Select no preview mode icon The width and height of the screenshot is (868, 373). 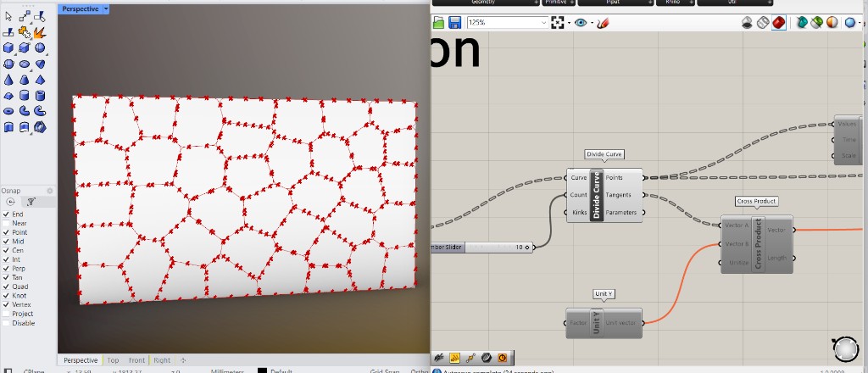coord(748,23)
